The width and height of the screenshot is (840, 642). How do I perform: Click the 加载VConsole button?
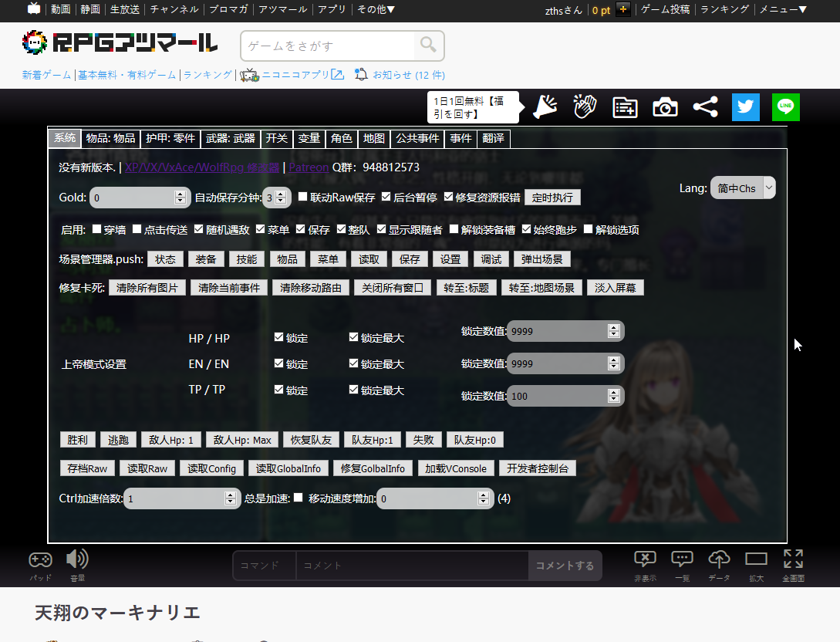pos(455,468)
